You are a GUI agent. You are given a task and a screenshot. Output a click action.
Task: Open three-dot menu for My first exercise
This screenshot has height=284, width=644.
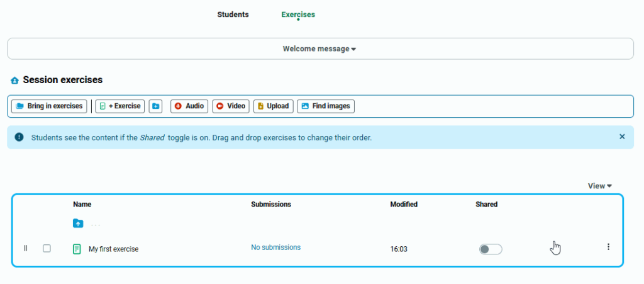coord(608,247)
